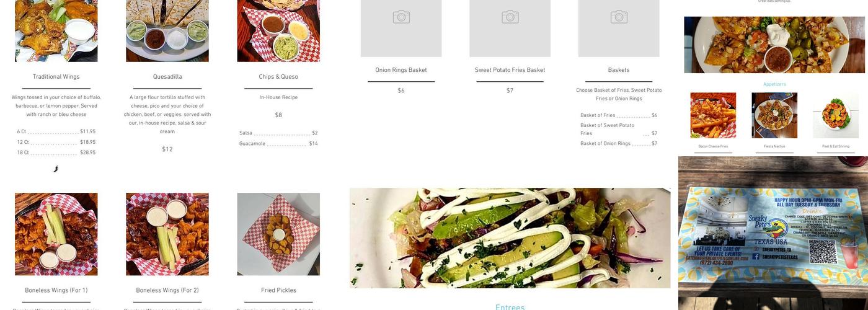Open the Fried Pickles image
The height and width of the screenshot is (310, 868).
pos(278,234)
